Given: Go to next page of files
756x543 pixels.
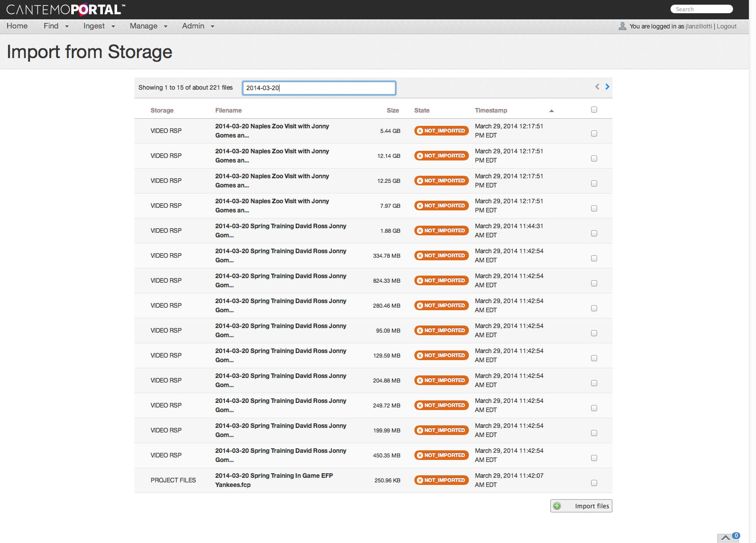Looking at the screenshot, I should (x=607, y=87).
